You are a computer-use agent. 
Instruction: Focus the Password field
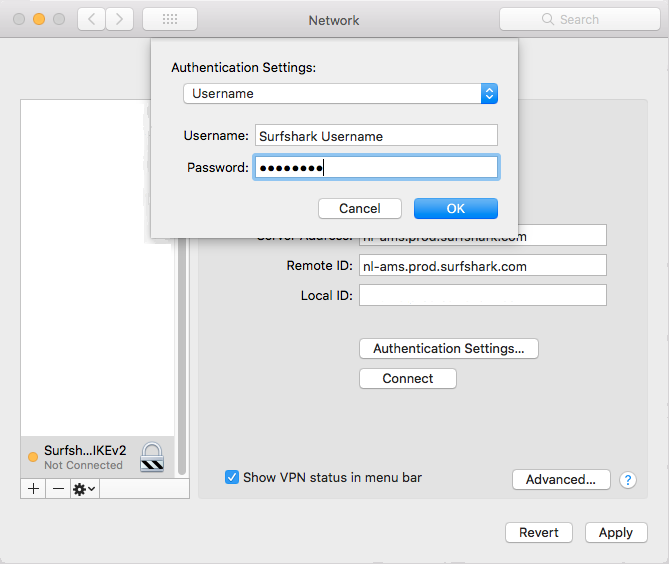point(376,167)
